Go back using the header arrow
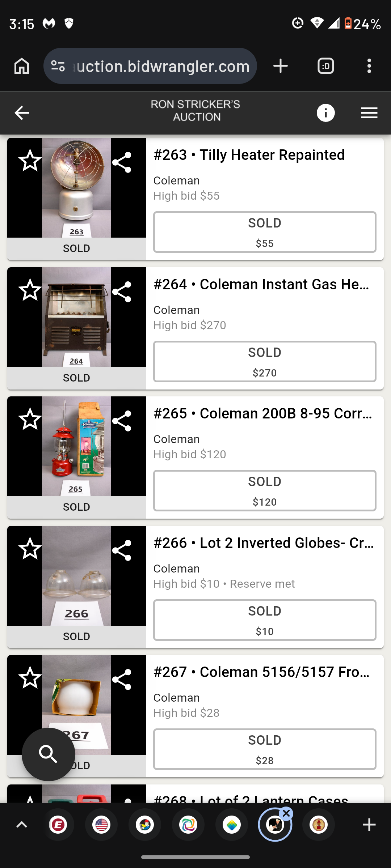Viewport: 391px width, 868px height. coord(22,113)
